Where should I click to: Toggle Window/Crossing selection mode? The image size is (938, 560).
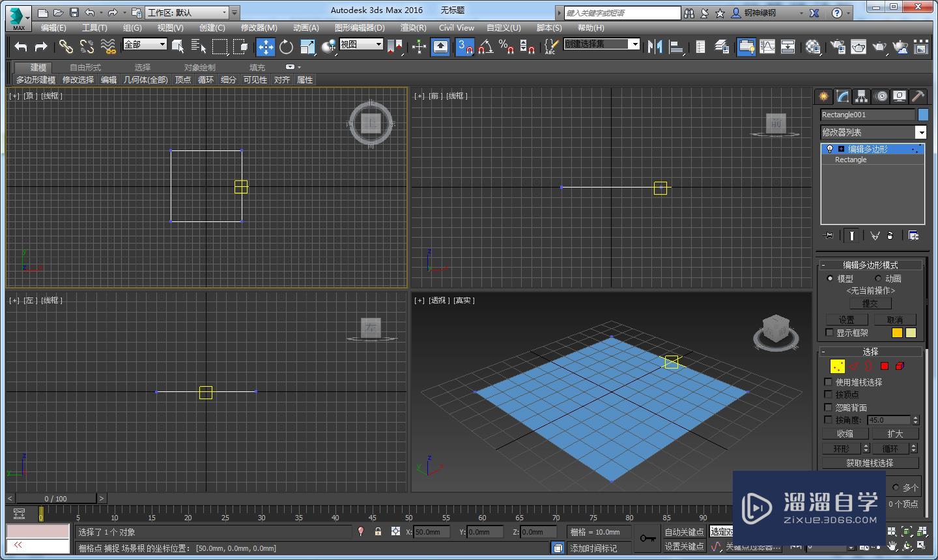point(241,46)
